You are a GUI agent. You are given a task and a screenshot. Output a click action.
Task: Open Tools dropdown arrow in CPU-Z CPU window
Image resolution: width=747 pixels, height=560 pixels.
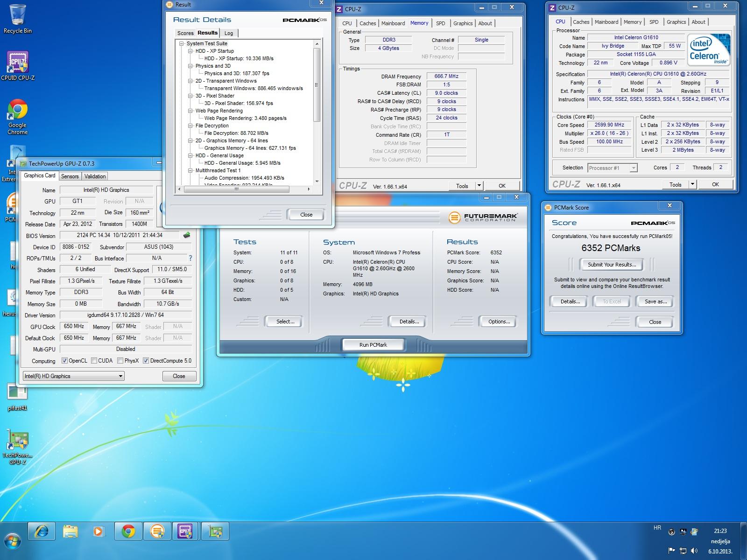tap(693, 184)
